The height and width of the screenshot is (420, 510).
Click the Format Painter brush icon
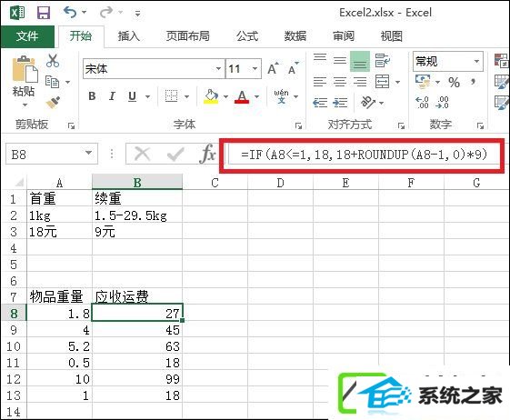coord(53,103)
